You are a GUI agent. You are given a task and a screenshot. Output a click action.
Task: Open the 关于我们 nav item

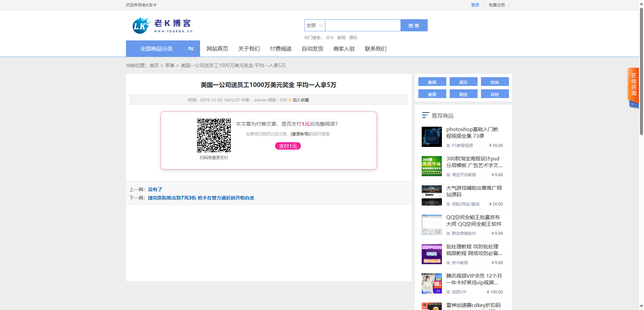(249, 49)
